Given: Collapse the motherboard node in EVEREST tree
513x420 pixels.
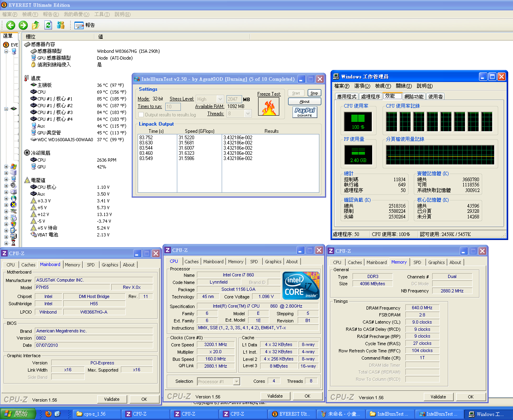Looking at the screenshot, I should click(x=6, y=109).
